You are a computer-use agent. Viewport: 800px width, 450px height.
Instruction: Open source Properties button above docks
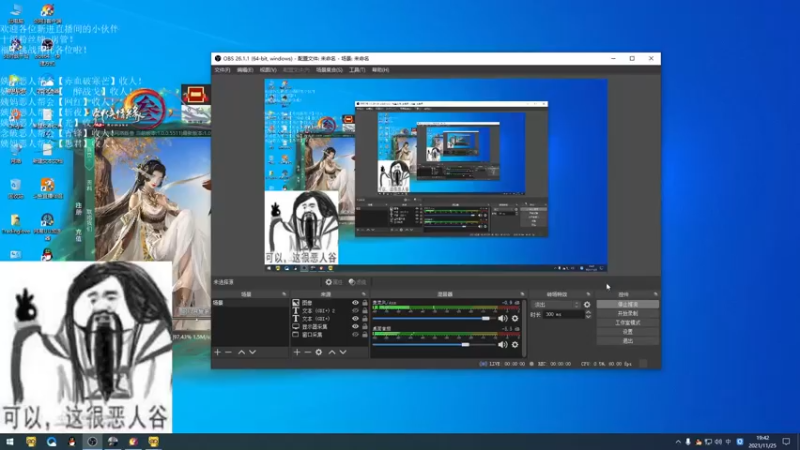tap(334, 282)
